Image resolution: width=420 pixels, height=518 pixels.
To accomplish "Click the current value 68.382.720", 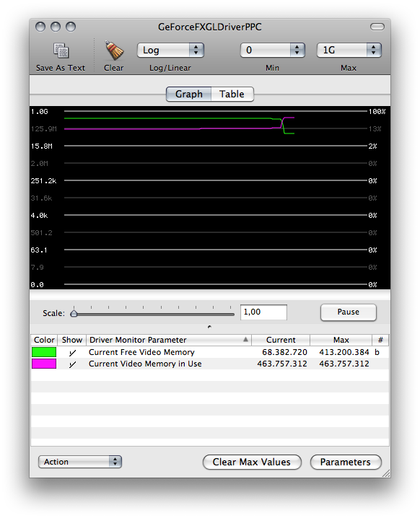I will [284, 352].
